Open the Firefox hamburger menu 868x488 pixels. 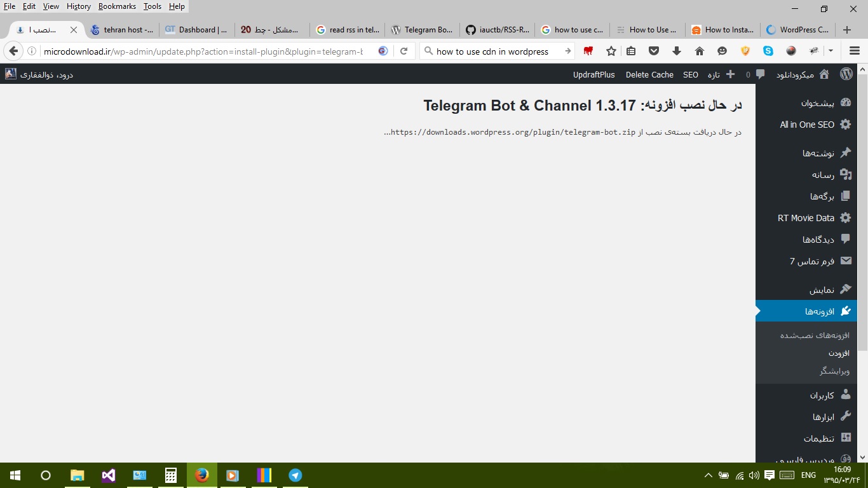click(x=855, y=51)
